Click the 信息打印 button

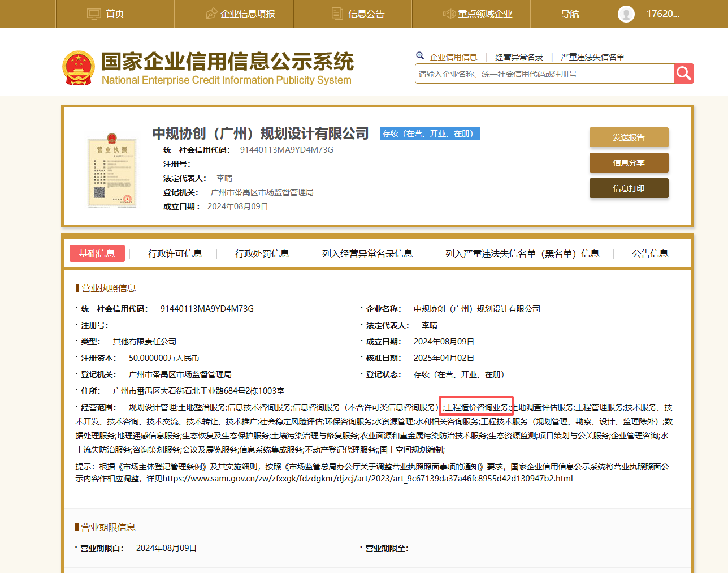click(x=629, y=188)
